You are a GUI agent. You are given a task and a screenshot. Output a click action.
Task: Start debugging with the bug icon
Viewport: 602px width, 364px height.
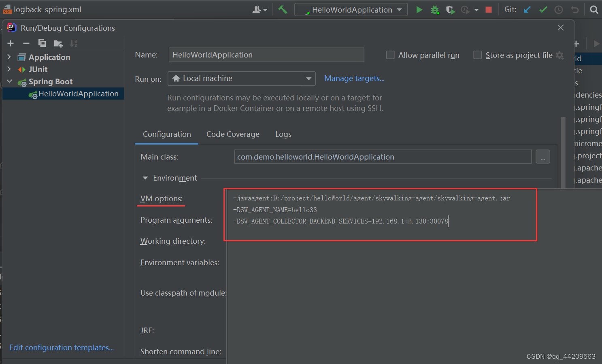[x=435, y=10]
